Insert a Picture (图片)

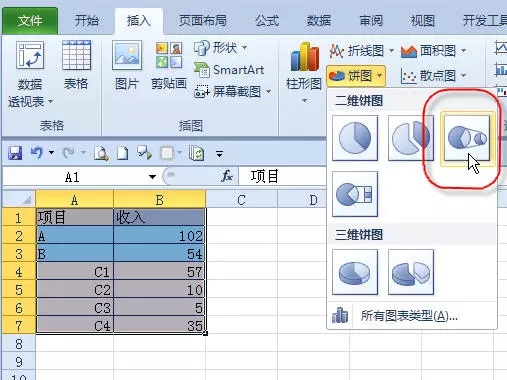127,66
